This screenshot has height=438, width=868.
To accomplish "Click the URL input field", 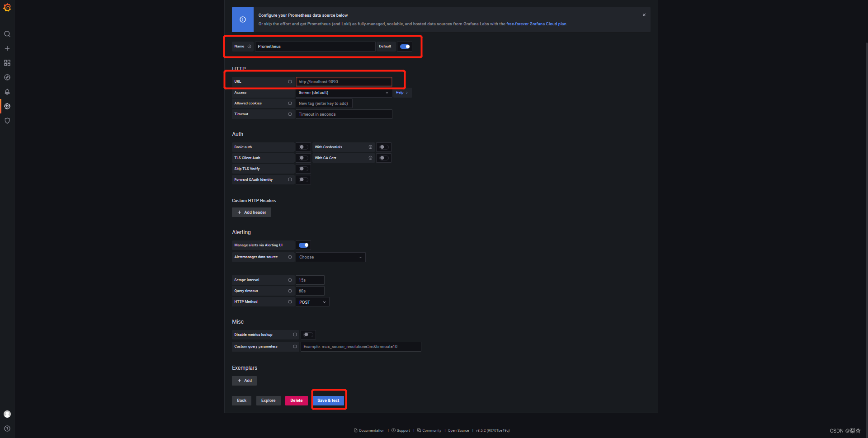I will point(344,82).
